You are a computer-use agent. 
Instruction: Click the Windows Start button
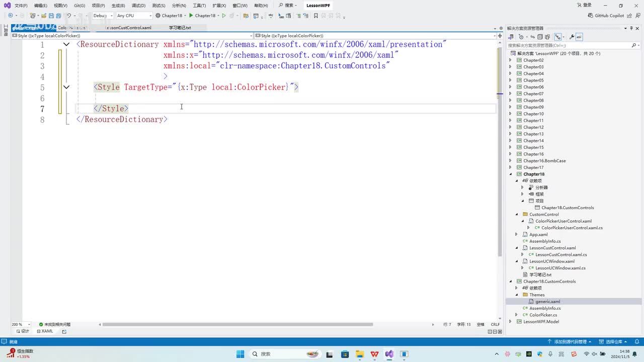coord(240,354)
